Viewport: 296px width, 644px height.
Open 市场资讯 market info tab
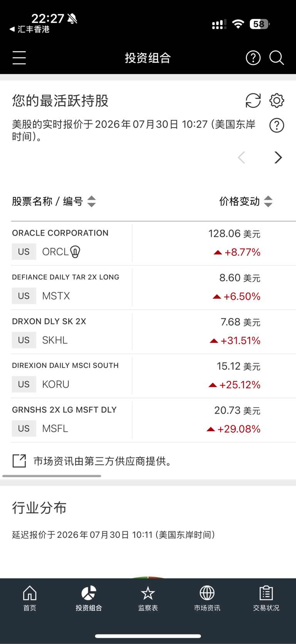(x=207, y=598)
